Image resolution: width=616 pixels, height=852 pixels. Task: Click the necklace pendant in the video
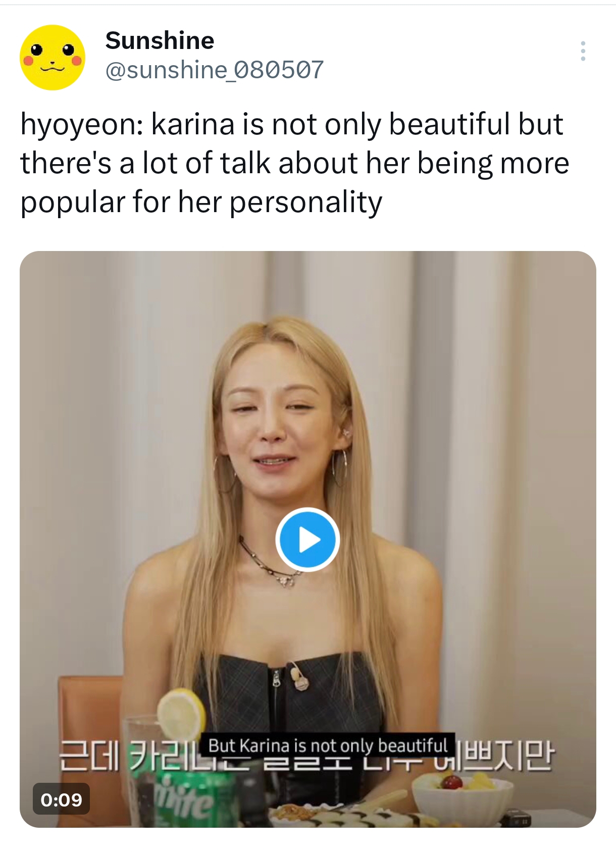click(287, 581)
